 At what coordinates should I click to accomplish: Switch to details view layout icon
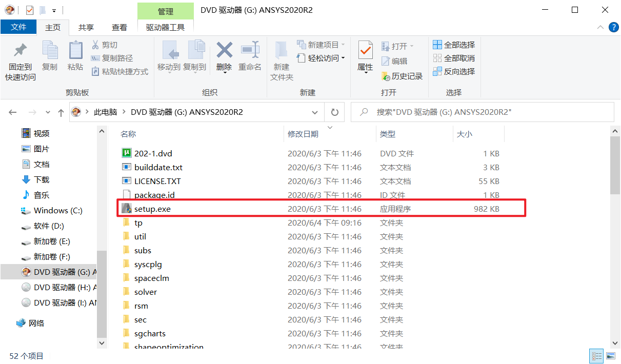596,356
